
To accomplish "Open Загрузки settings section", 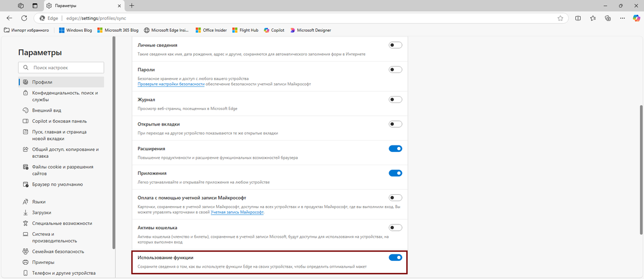I will tap(61, 212).
